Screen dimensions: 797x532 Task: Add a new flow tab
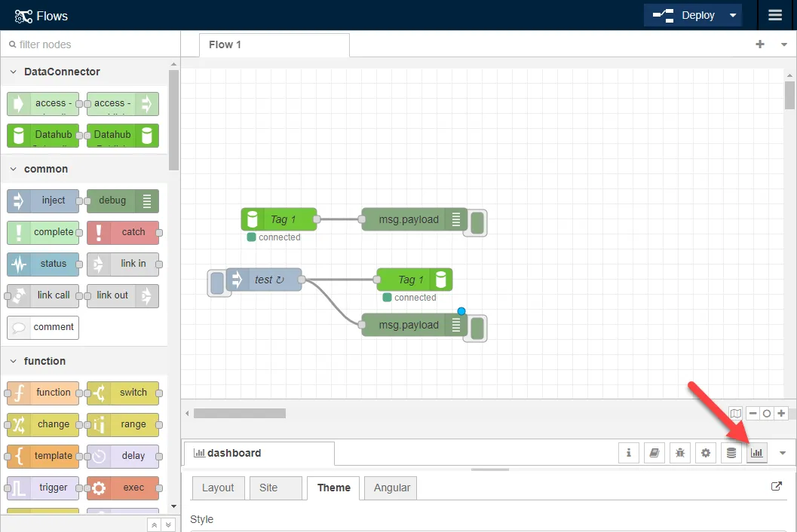[x=760, y=44]
